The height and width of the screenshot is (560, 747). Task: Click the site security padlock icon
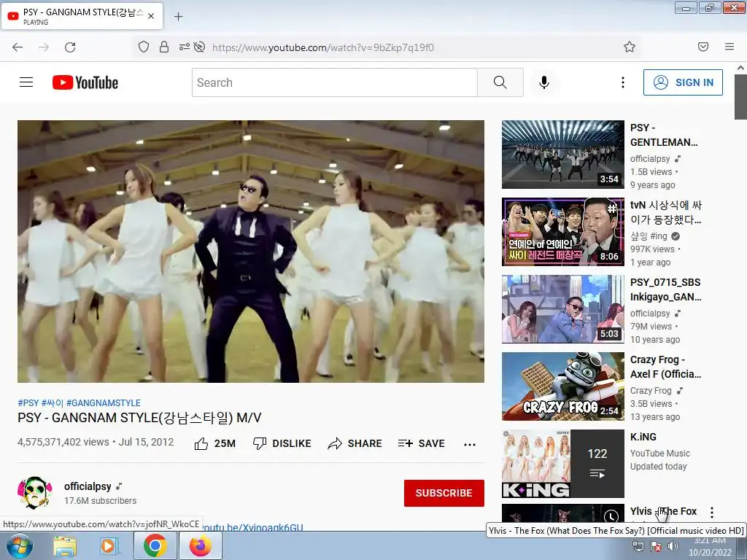164,47
